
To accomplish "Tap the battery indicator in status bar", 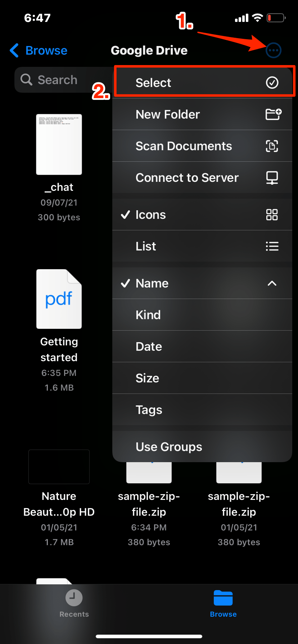I will (276, 18).
